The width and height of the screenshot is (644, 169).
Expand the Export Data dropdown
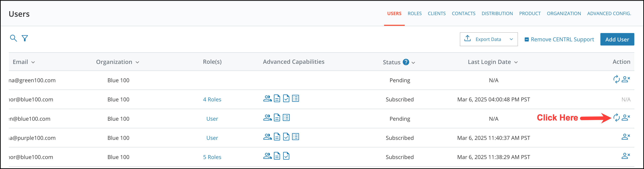tap(511, 39)
